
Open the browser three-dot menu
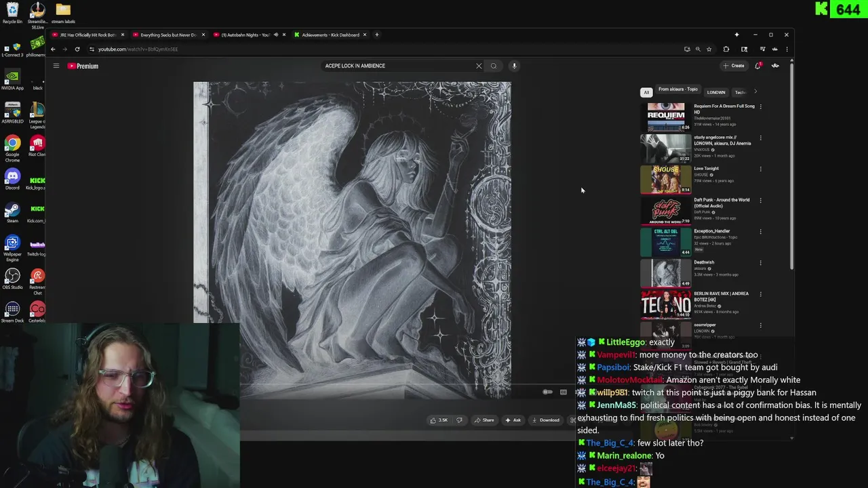click(x=787, y=49)
